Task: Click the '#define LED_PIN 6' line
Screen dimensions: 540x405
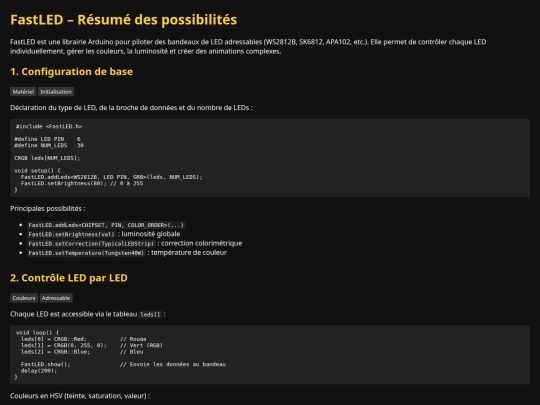Action: [x=48, y=139]
